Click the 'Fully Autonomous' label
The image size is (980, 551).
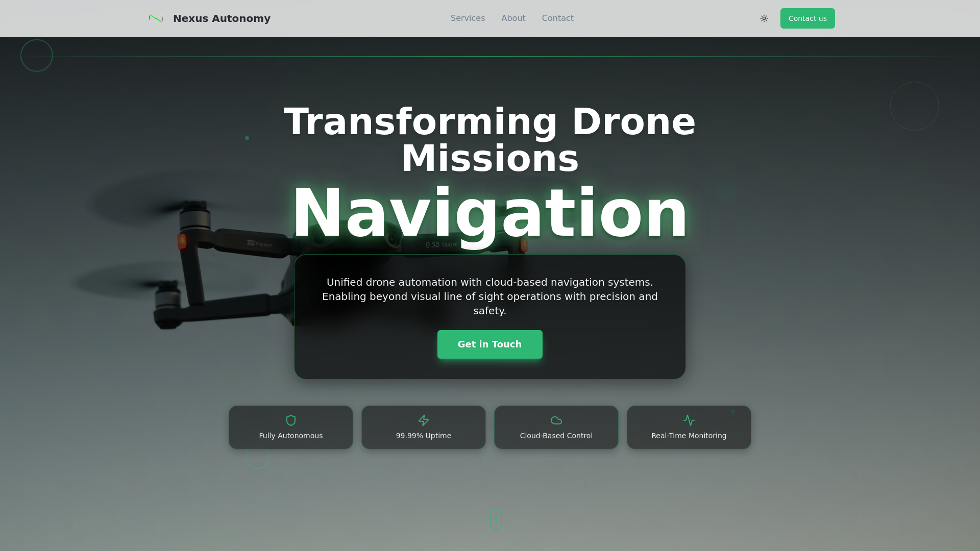(x=291, y=436)
